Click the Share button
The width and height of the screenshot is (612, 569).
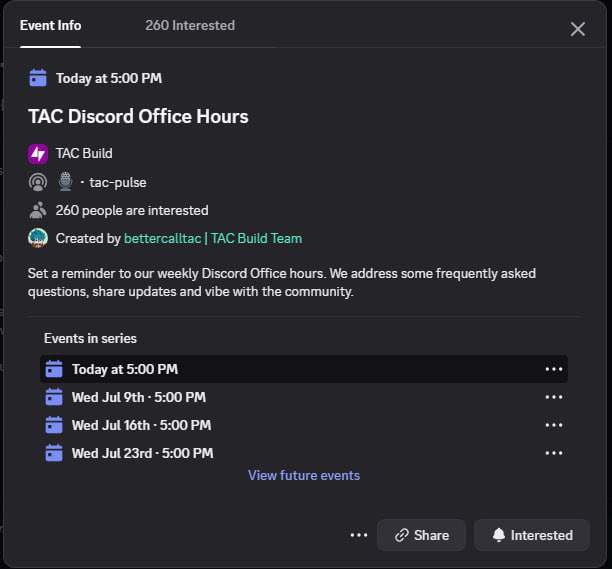[x=422, y=535]
